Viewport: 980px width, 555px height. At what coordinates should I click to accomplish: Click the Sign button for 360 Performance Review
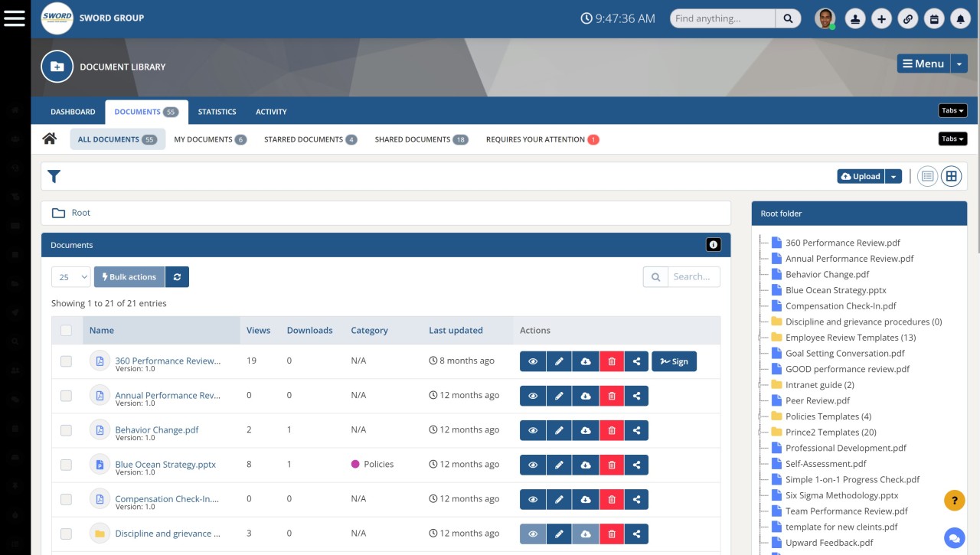tap(674, 361)
